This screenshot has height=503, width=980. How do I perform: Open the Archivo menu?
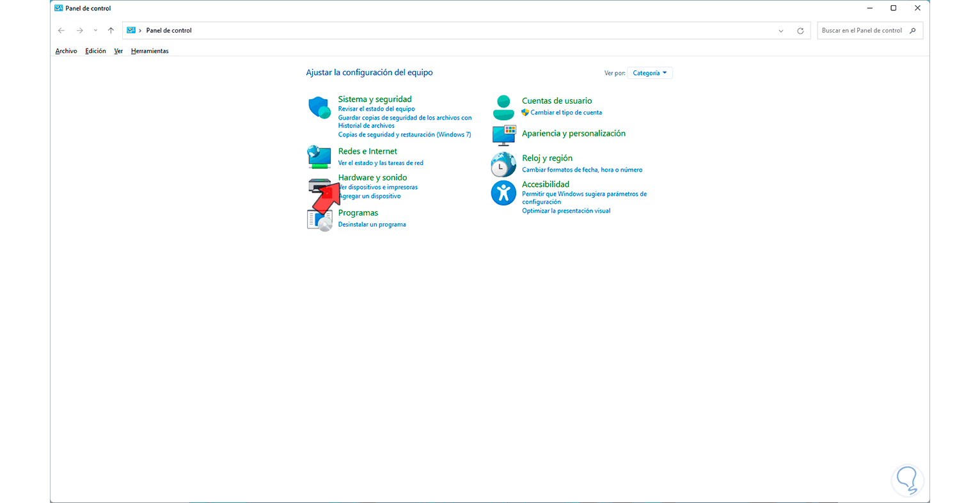coord(67,51)
